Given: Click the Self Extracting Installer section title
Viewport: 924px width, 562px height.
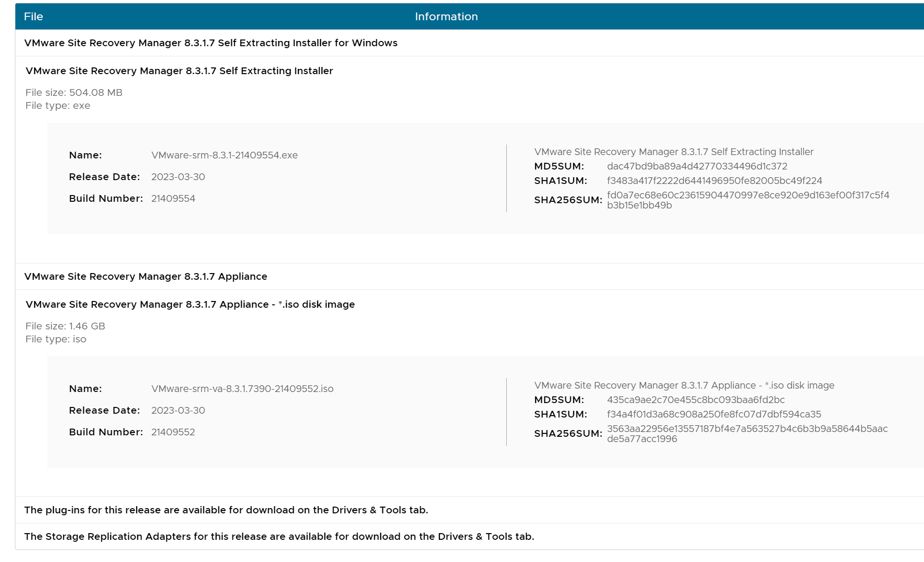Looking at the screenshot, I should pyautogui.click(x=179, y=71).
